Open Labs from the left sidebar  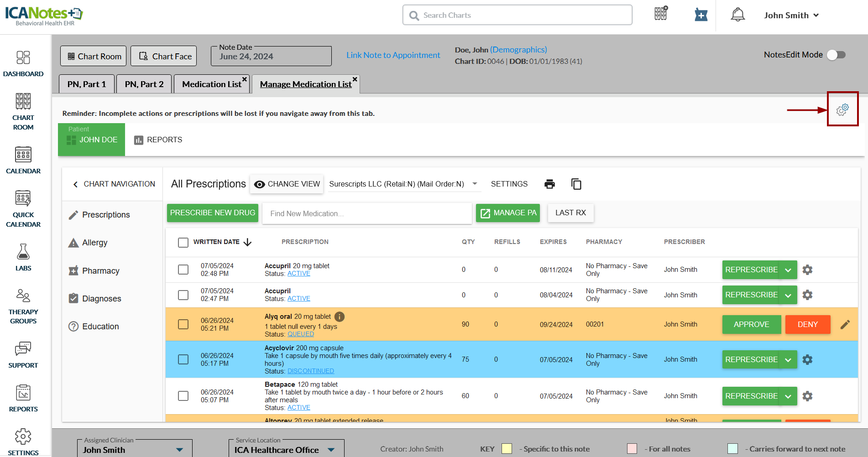click(x=23, y=257)
